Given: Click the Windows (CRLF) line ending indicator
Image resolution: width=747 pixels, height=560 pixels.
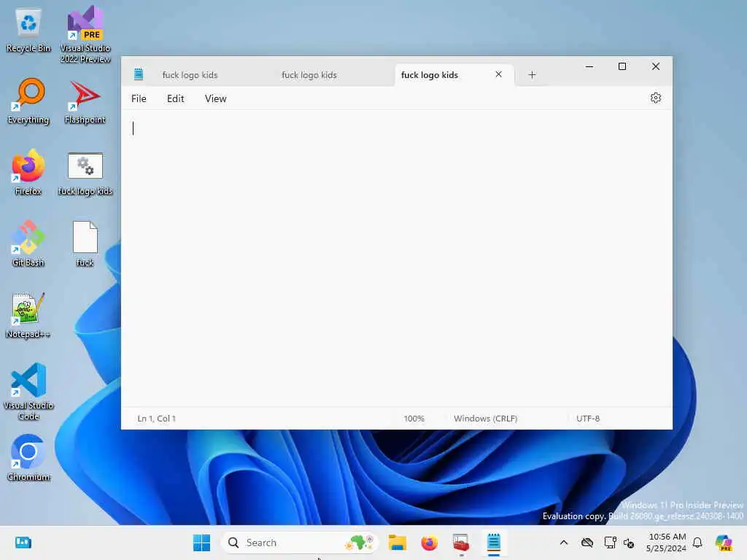Looking at the screenshot, I should click(x=485, y=419).
